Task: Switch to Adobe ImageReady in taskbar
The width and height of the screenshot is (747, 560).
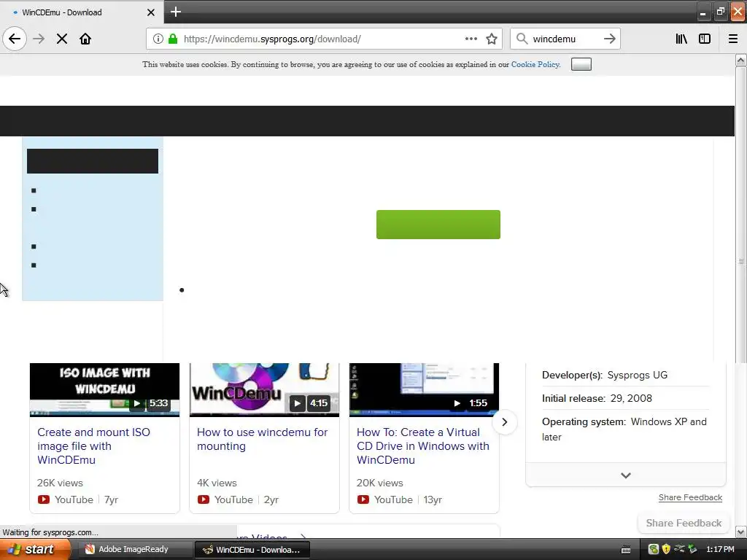Action: 133,550
